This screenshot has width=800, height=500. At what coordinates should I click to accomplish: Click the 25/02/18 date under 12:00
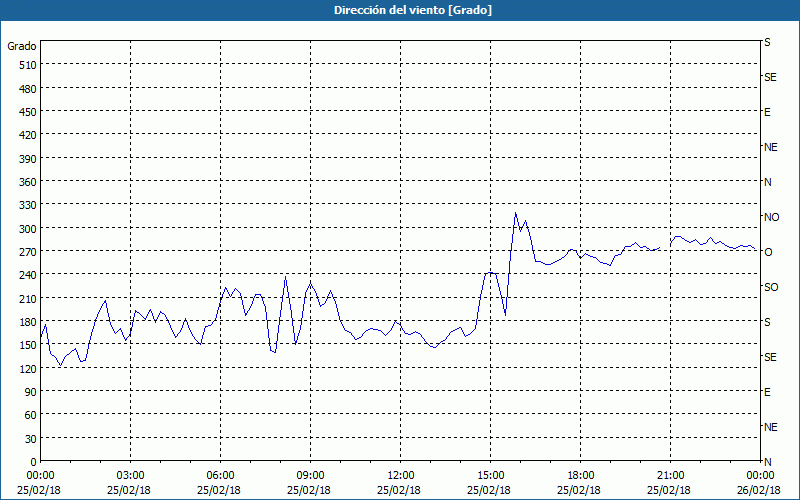point(399,490)
